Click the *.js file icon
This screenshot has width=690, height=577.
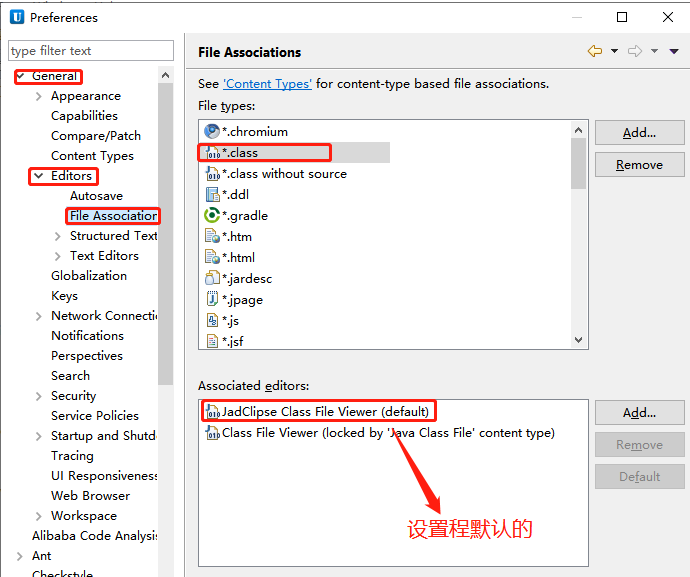(213, 320)
